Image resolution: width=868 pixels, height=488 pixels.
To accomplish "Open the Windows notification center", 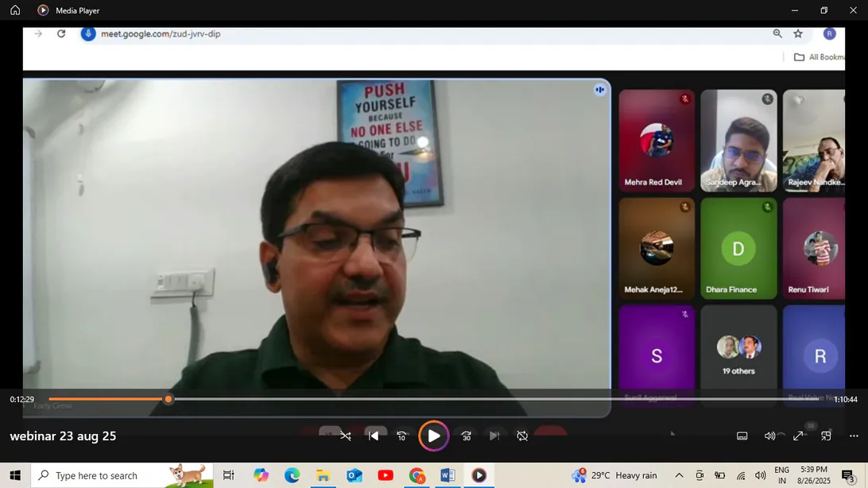I will pyautogui.click(x=847, y=475).
